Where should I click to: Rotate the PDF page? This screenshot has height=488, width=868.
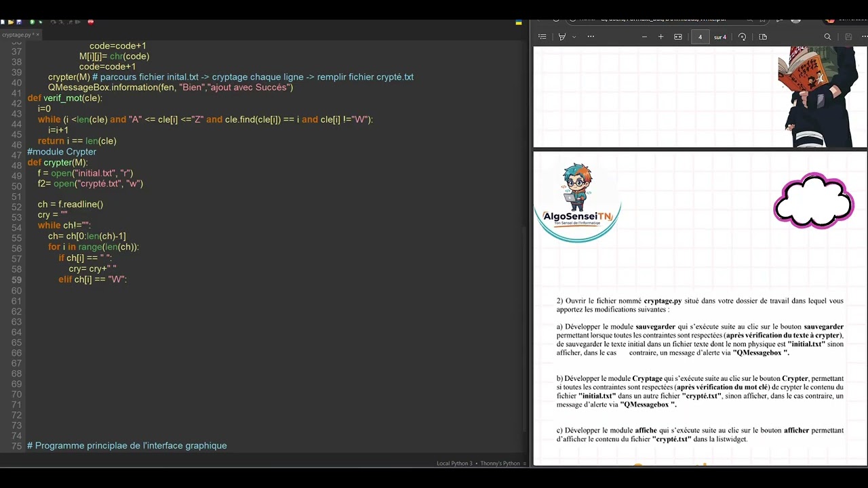[743, 37]
